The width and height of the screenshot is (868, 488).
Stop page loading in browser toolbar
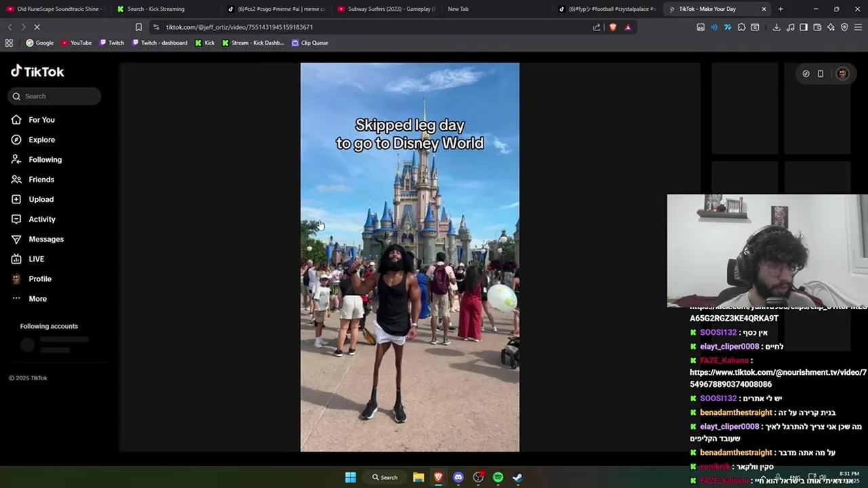[37, 27]
